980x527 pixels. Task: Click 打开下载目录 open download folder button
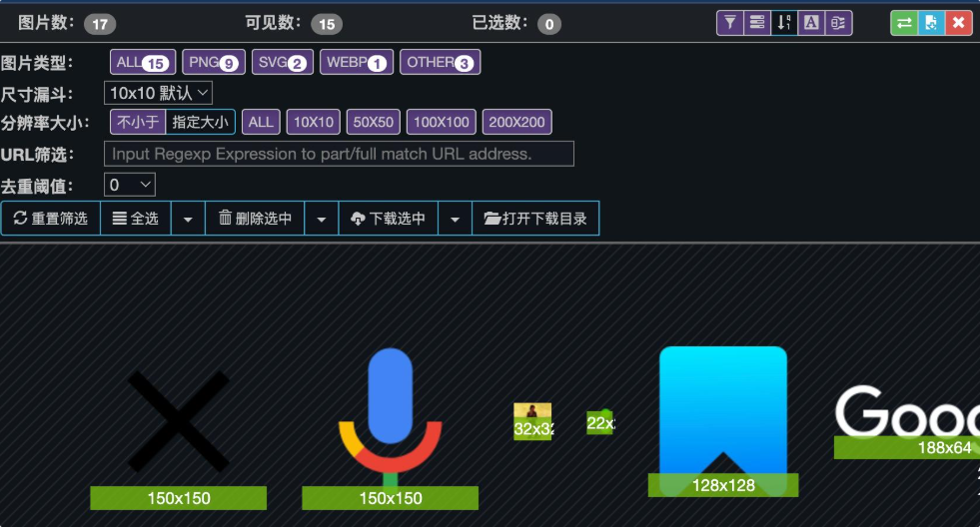click(x=535, y=218)
